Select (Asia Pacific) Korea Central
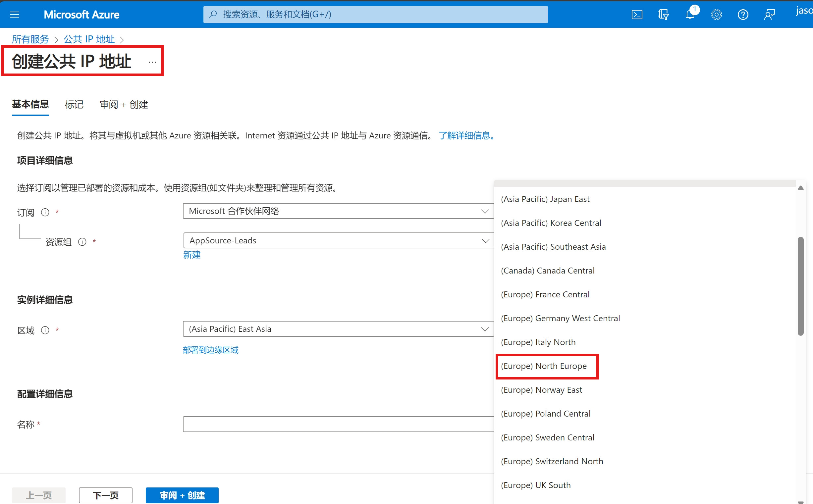Screen dimensions: 813x504 (x=645, y=223)
